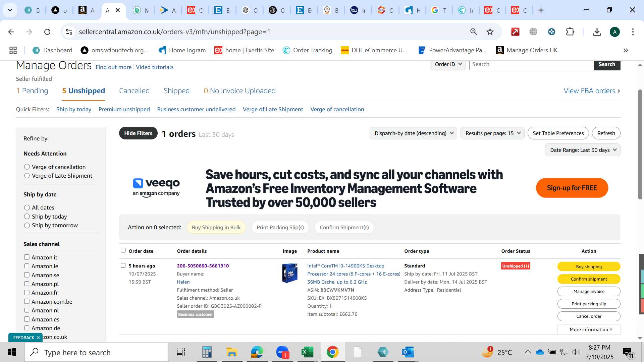Screen dimensions: 644x362
Task: Click the page vertical scrollbar thumb
Action: (640, 144)
